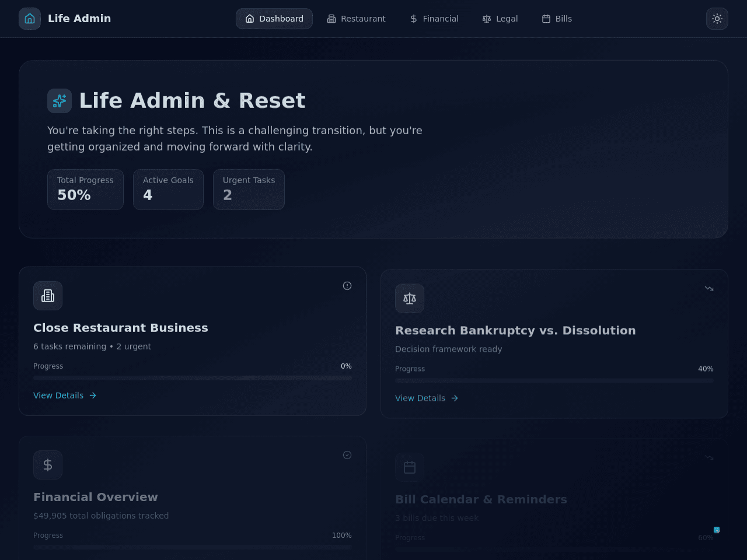Click the calendar icon in the Bills tab

coord(546,19)
